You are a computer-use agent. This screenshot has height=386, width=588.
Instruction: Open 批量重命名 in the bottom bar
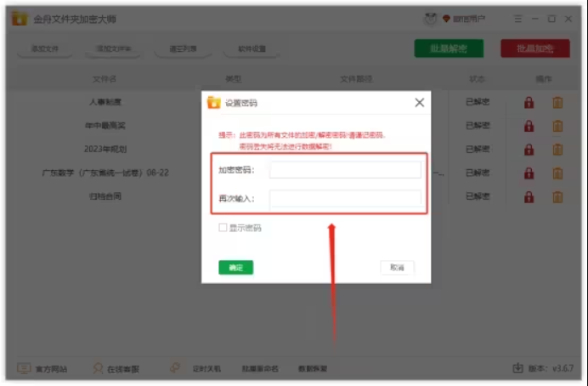(x=260, y=369)
